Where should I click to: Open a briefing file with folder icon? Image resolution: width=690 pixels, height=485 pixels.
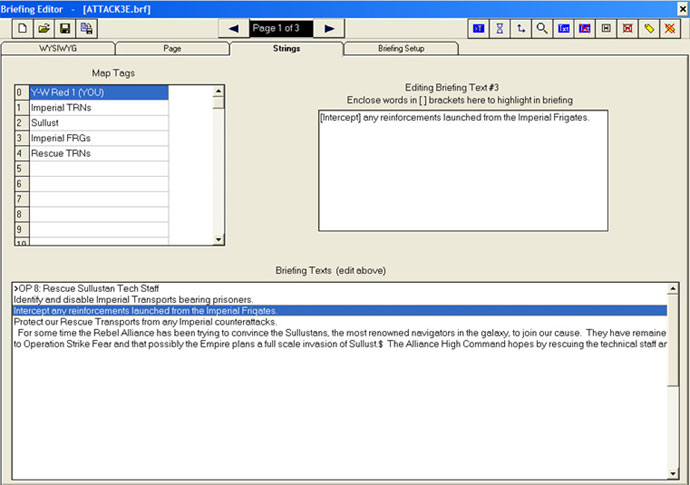point(44,29)
